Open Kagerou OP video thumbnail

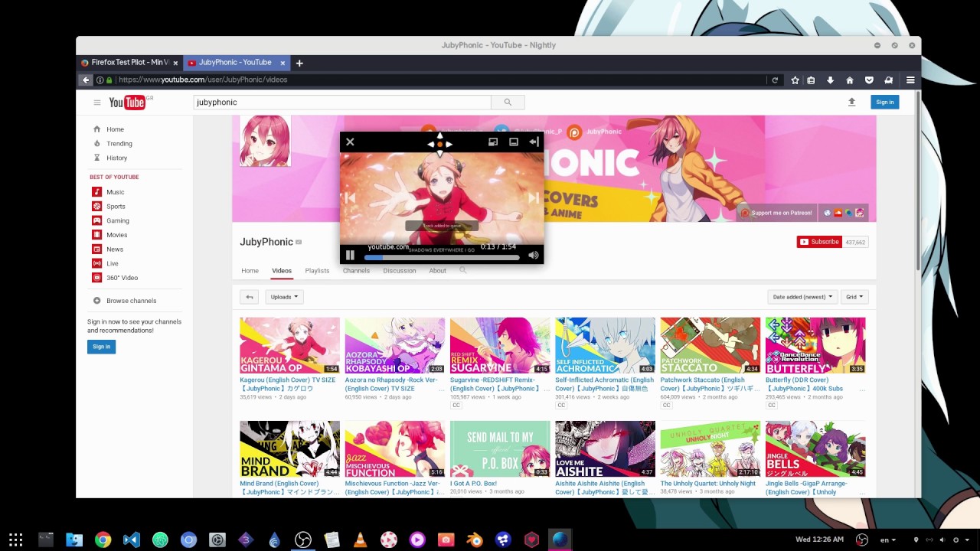pos(289,345)
